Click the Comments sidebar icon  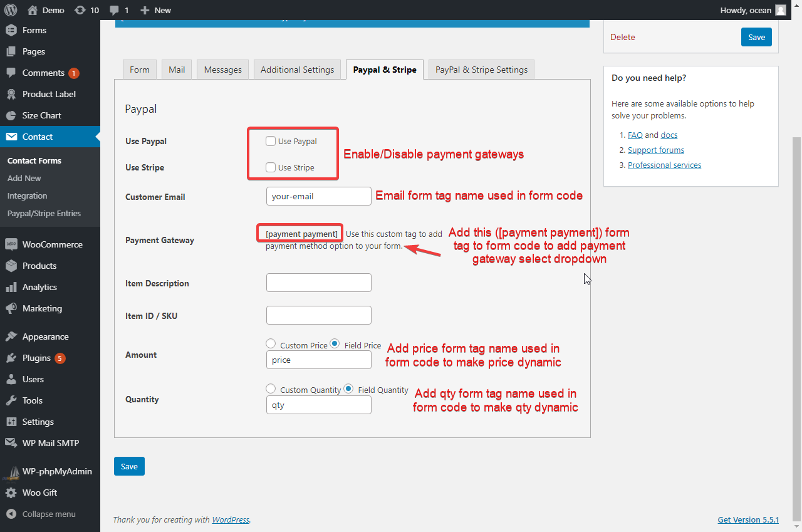[x=11, y=73]
